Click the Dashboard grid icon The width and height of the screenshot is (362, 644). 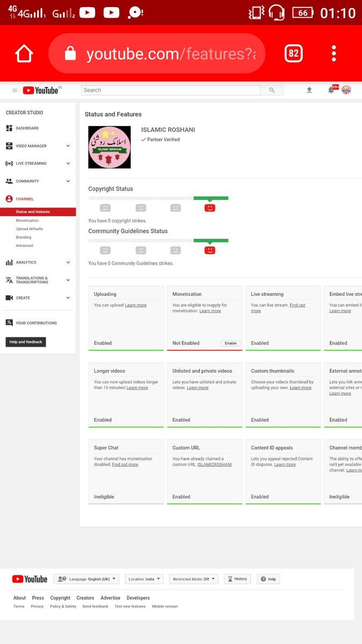point(9,128)
